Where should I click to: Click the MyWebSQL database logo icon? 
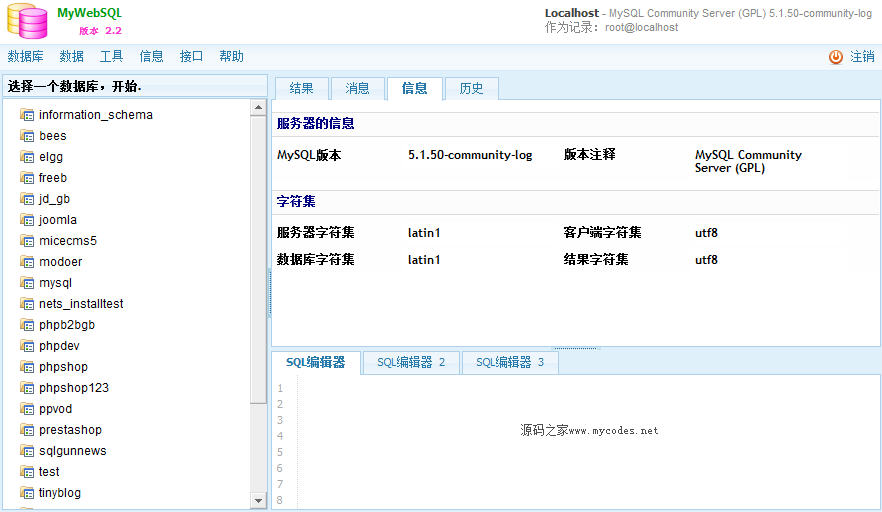click(x=27, y=21)
